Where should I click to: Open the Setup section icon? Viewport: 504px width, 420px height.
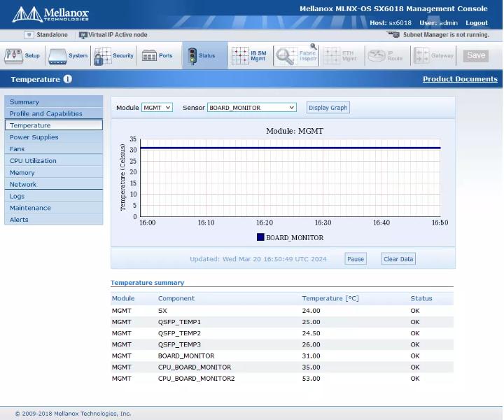pyautogui.click(x=13, y=56)
